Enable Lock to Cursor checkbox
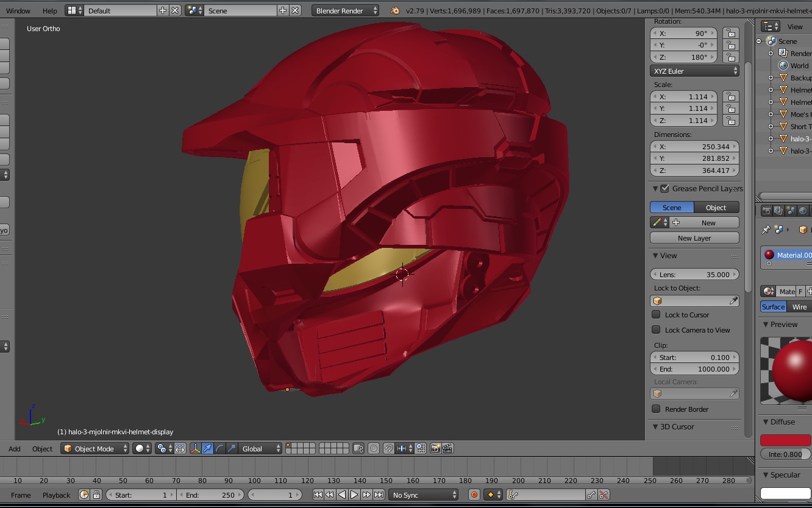812x508 pixels. pos(657,315)
